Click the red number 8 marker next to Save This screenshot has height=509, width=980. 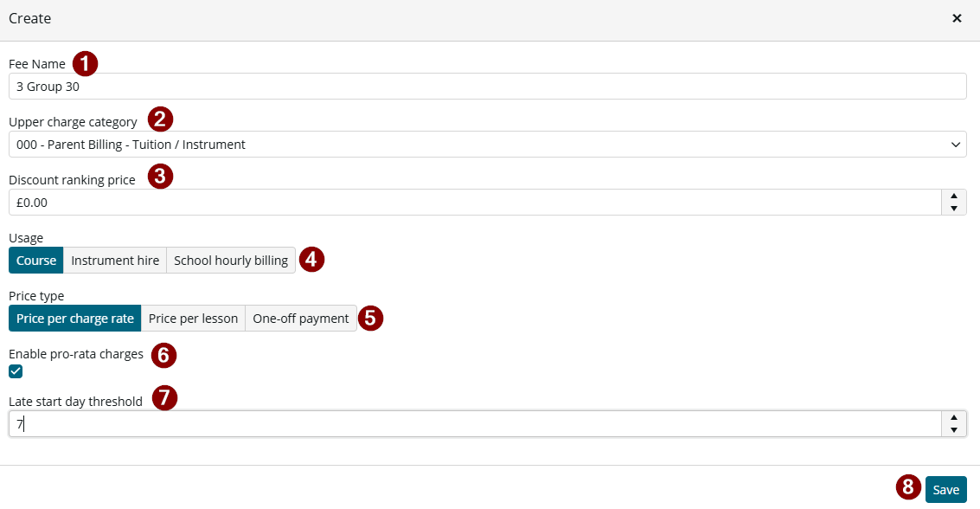[x=908, y=487]
